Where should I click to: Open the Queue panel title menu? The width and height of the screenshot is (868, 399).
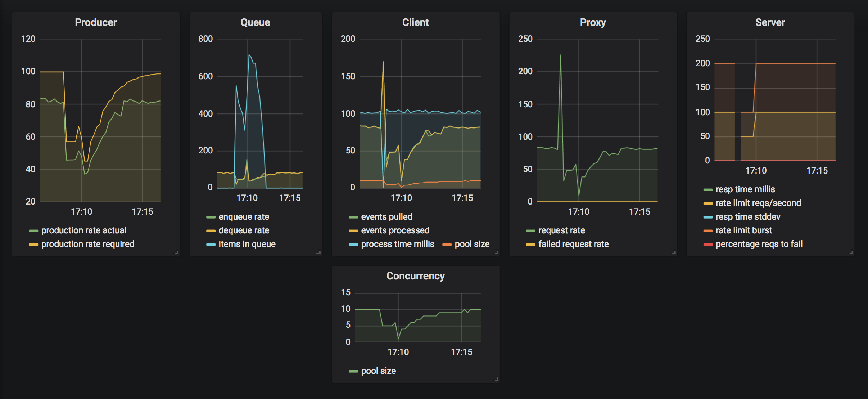pyautogui.click(x=255, y=22)
